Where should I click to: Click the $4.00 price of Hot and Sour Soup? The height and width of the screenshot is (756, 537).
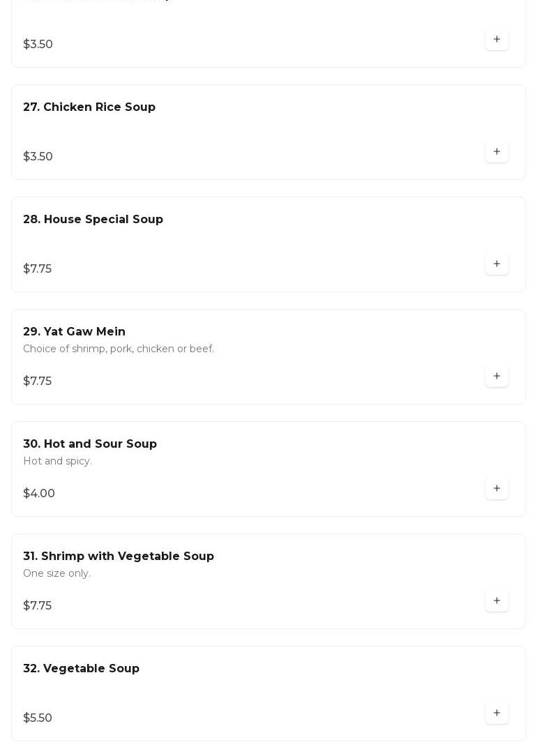39,494
